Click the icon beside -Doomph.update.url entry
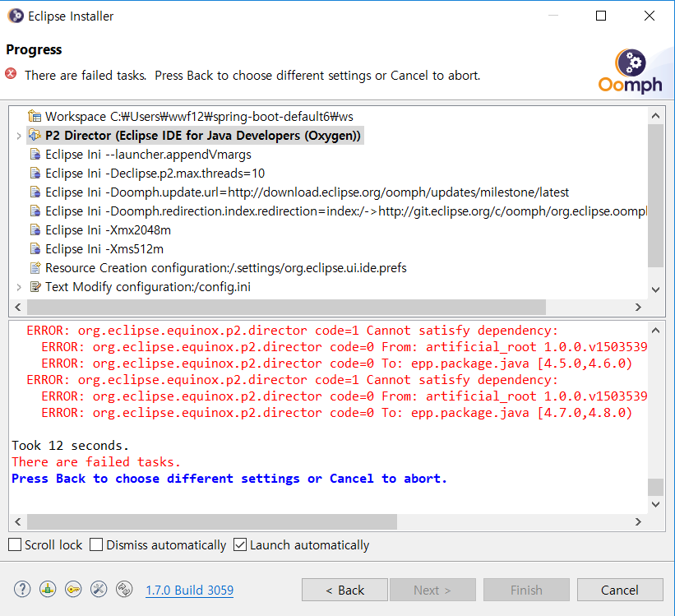This screenshot has height=616, width=675. pos(35,192)
